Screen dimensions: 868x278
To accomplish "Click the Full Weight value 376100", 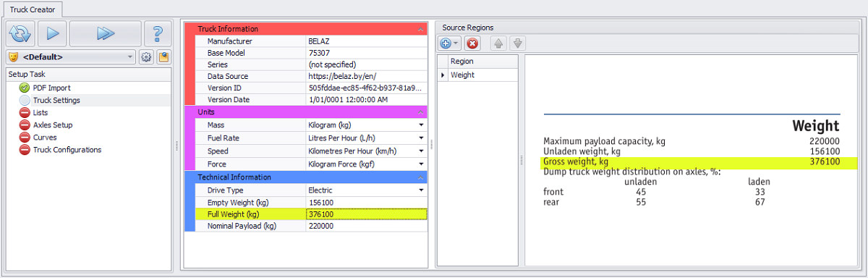I will [x=366, y=214].
